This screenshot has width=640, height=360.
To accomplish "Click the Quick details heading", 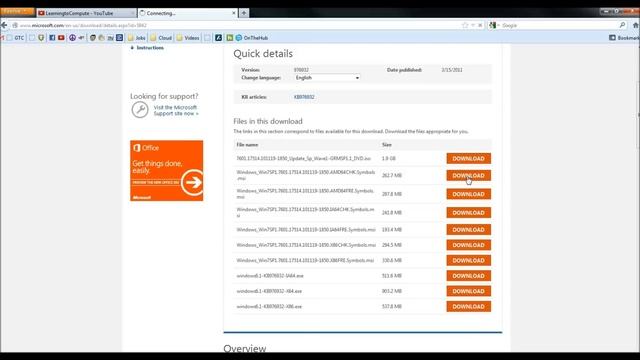I will [263, 53].
